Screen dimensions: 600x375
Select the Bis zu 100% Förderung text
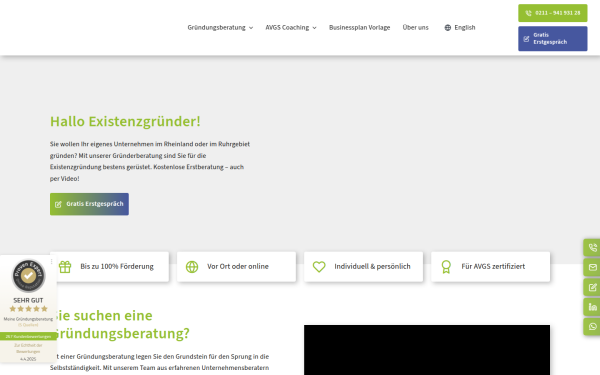[117, 266]
